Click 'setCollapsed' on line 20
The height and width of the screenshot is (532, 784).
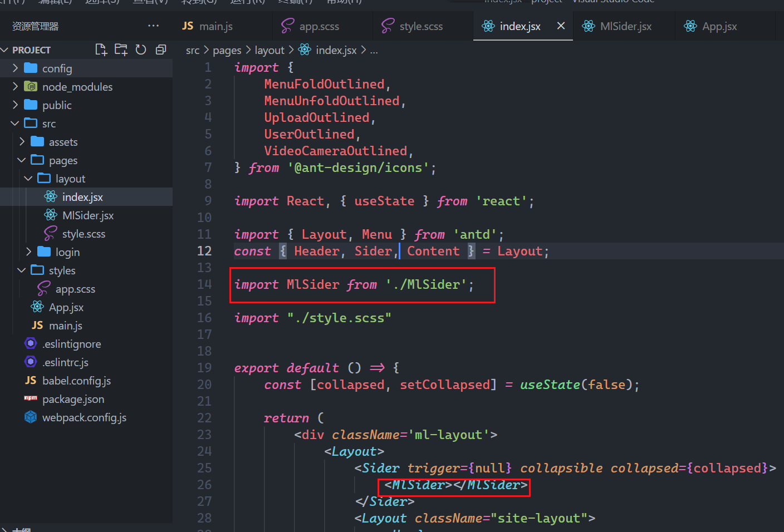click(x=445, y=385)
